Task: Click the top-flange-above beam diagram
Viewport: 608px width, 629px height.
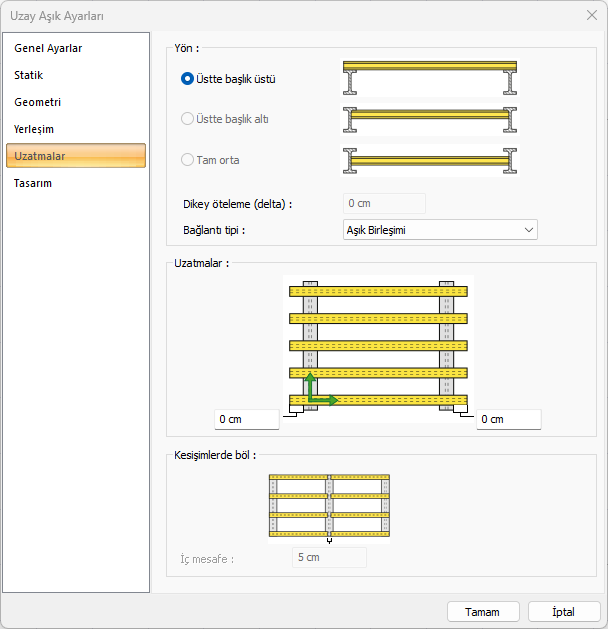Action: (x=429, y=78)
